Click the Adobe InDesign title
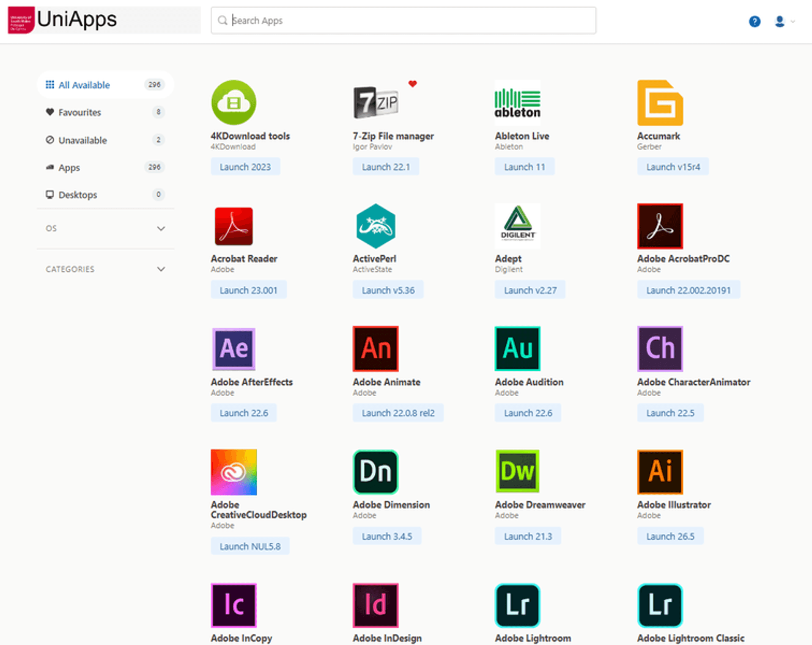Viewport: 812px width, 645px height. click(x=387, y=638)
